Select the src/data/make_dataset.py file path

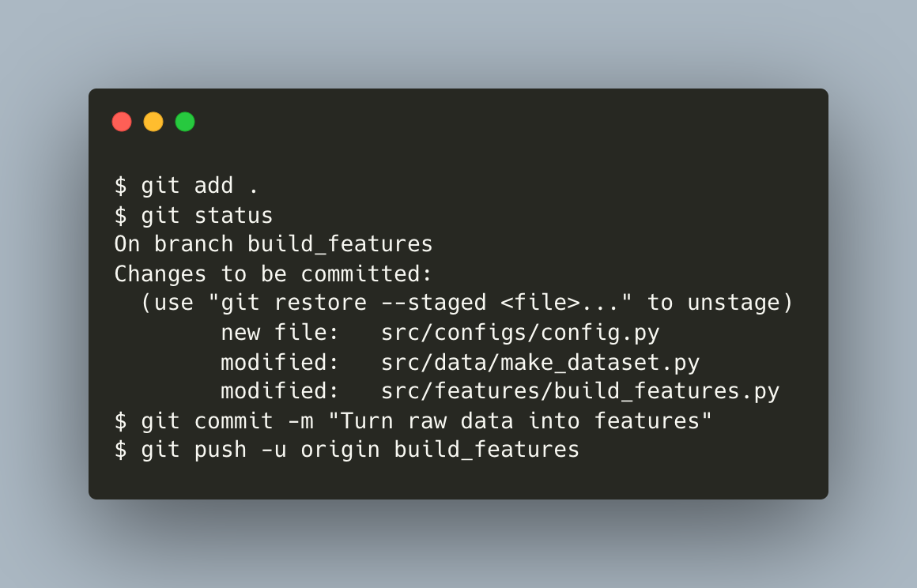point(540,362)
